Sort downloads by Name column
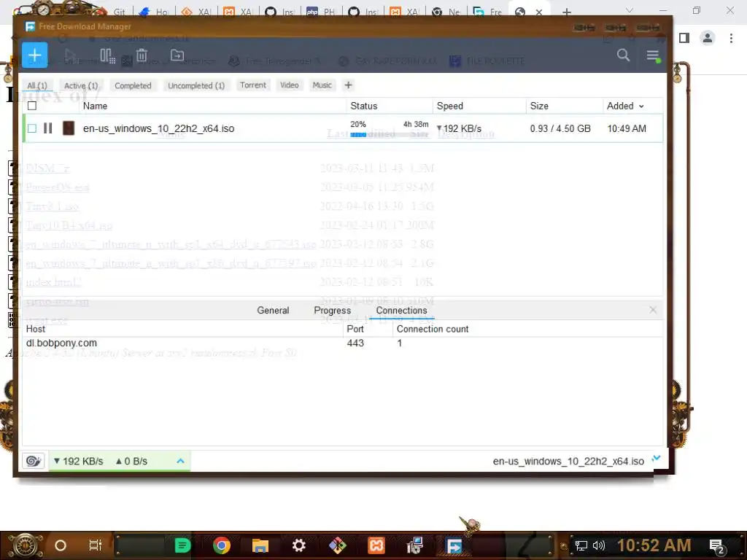Viewport: 747px width, 560px height. [x=96, y=106]
